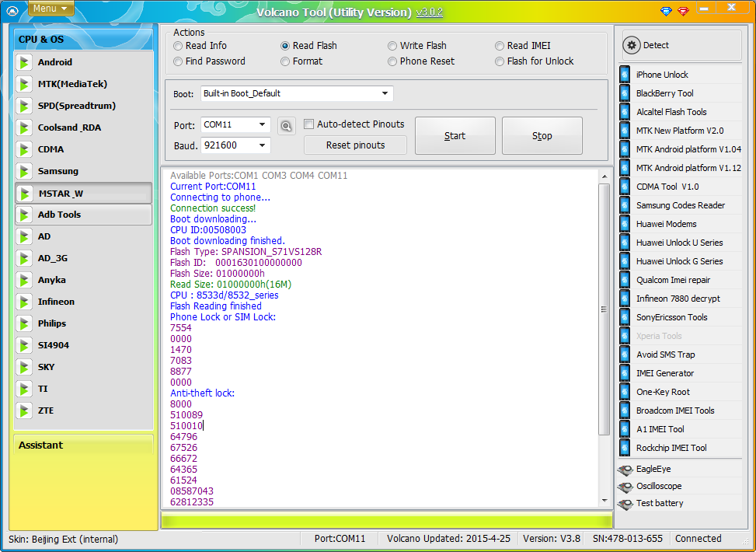This screenshot has width=756, height=552.
Task: Click the MTK Android platform V1.04 icon
Action: tap(625, 149)
